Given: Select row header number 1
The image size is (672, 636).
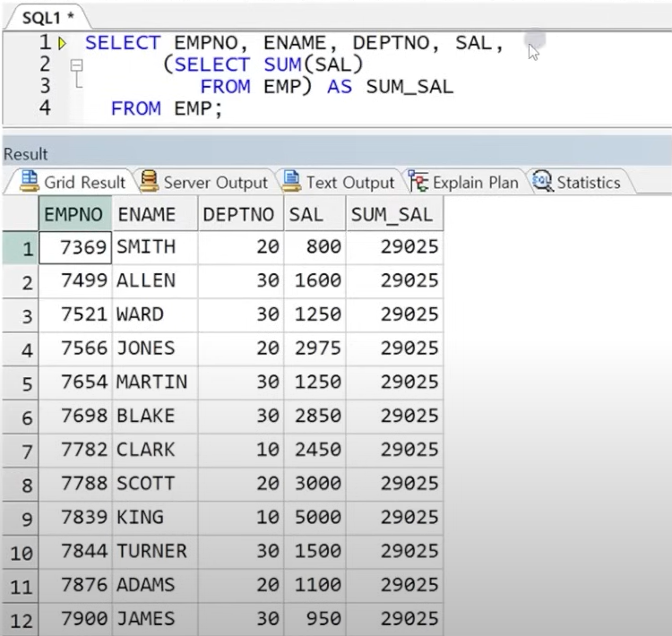Looking at the screenshot, I should click(x=21, y=248).
